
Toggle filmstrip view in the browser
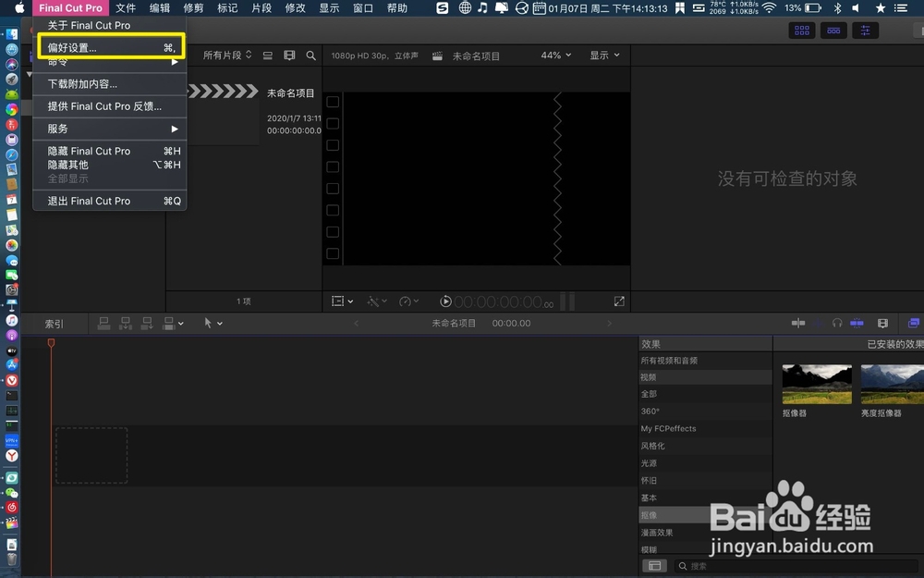click(289, 55)
